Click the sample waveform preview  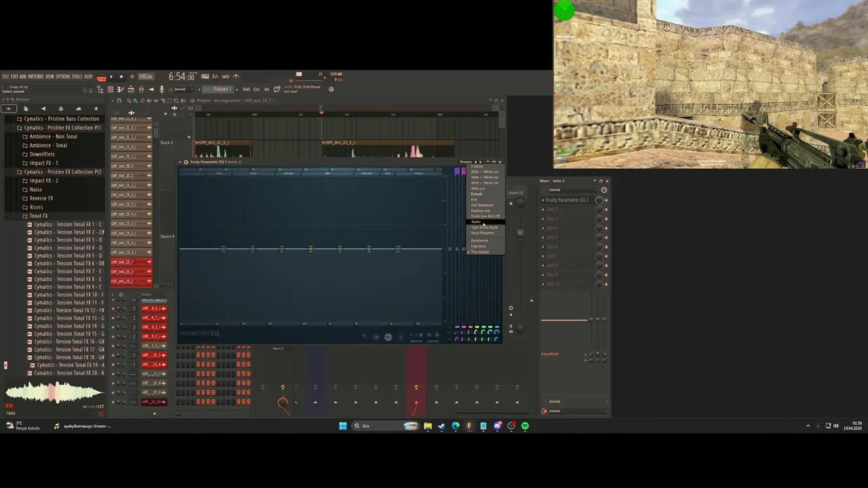54,392
